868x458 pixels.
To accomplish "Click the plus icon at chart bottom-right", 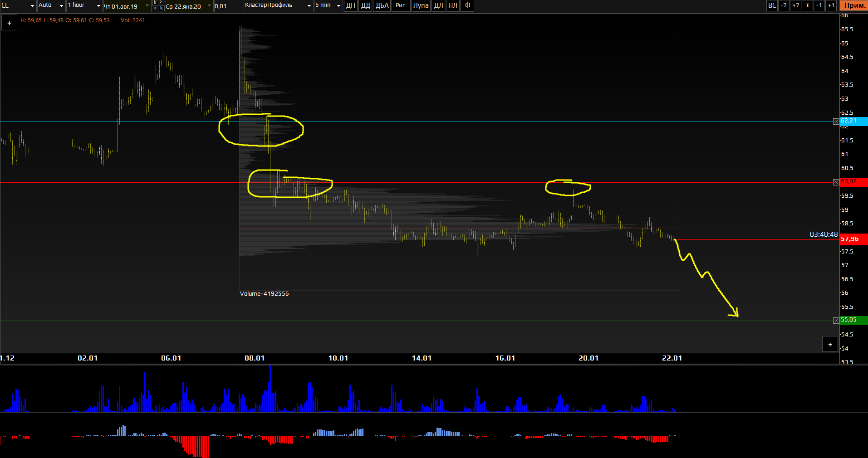I will pyautogui.click(x=830, y=345).
